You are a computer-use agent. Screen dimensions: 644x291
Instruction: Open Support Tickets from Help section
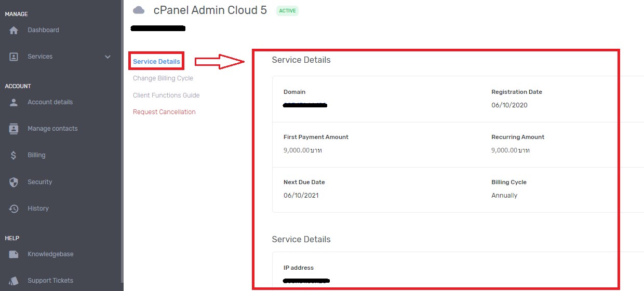click(x=50, y=281)
